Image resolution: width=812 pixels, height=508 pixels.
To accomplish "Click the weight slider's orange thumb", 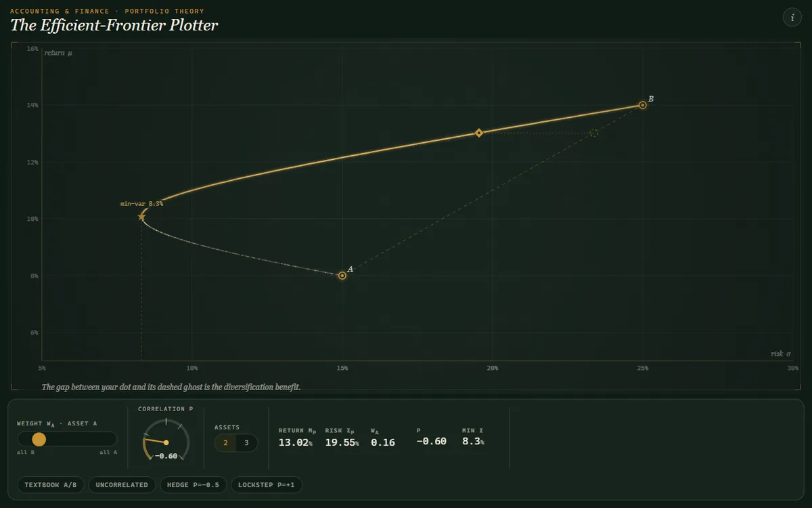I will click(39, 439).
